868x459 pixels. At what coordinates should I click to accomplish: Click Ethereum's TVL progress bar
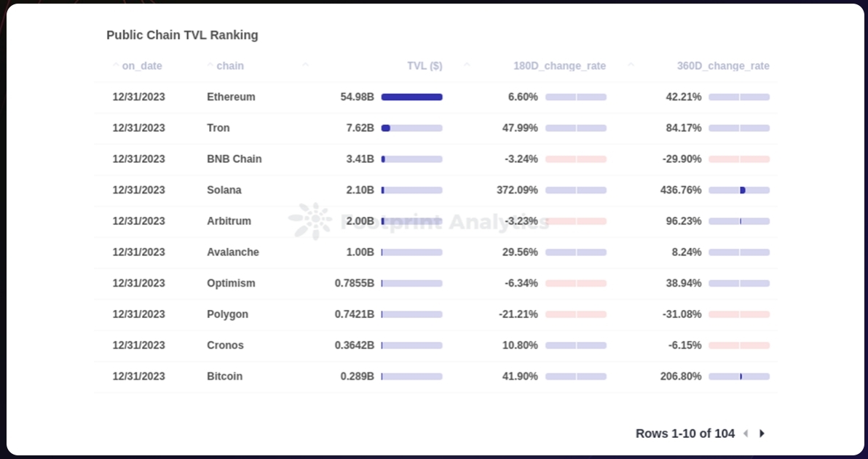tap(411, 97)
